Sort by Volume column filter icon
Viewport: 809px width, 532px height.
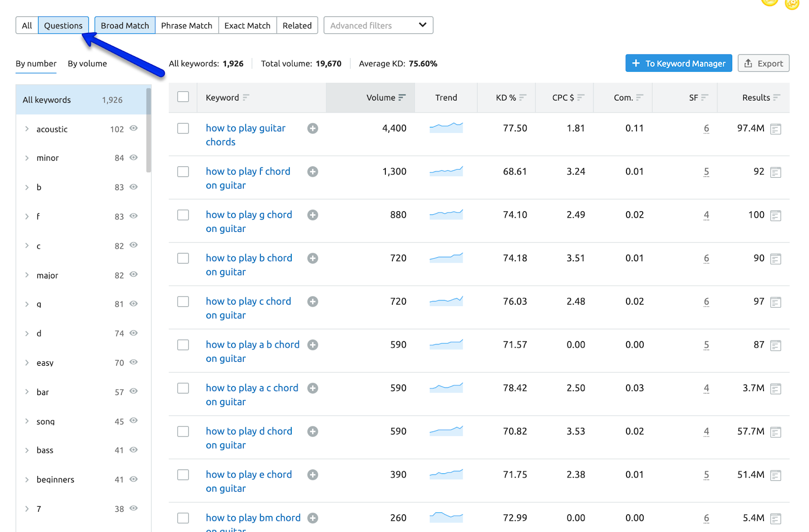pos(402,98)
